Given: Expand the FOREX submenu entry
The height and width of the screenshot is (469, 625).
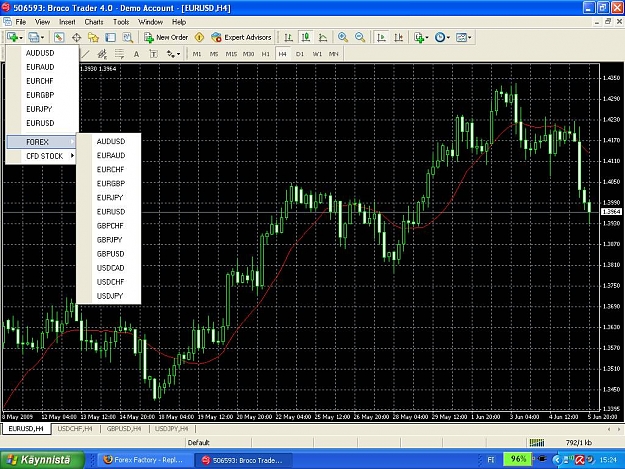Looking at the screenshot, I should pos(41,142).
